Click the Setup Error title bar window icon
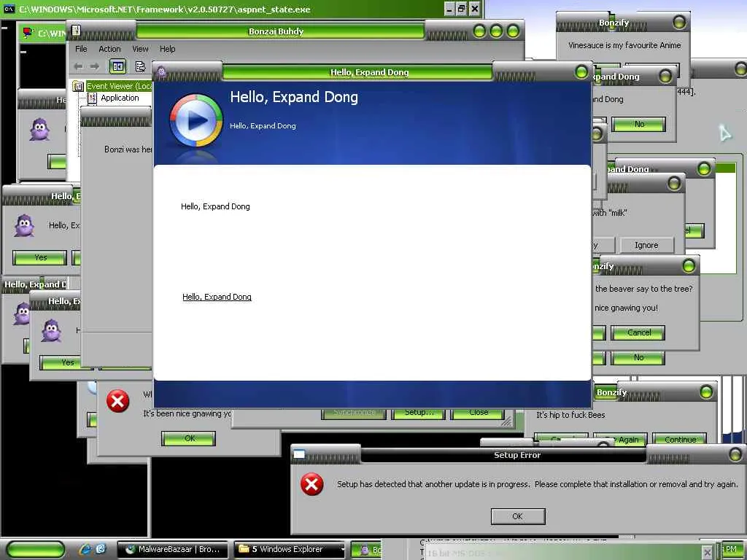 [x=298, y=454]
